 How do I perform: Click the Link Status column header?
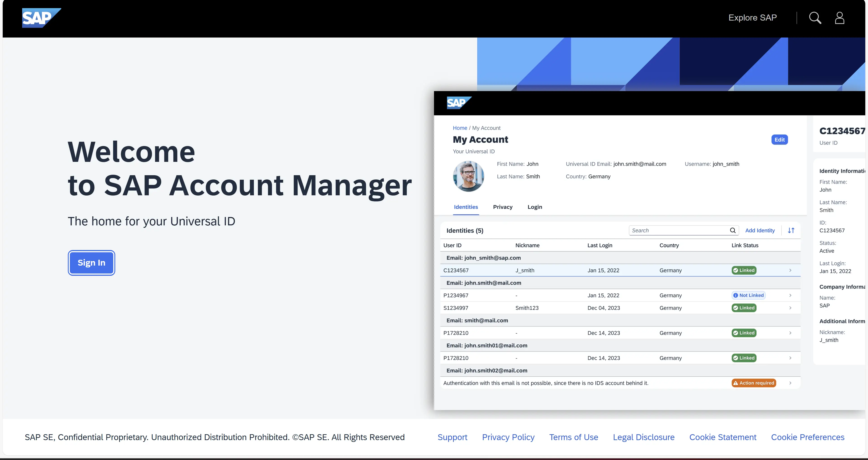coord(745,245)
